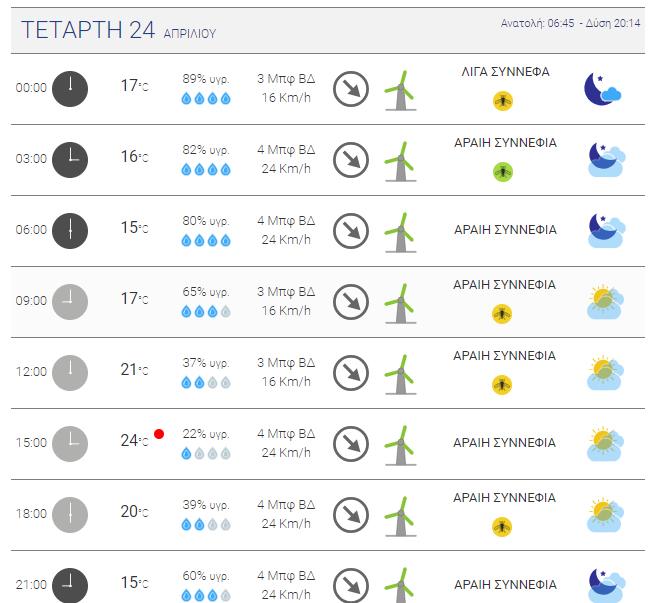Click the sun and clouds icon at 12:00
Image resolution: width=658 pixels, height=603 pixels.
[x=605, y=373]
